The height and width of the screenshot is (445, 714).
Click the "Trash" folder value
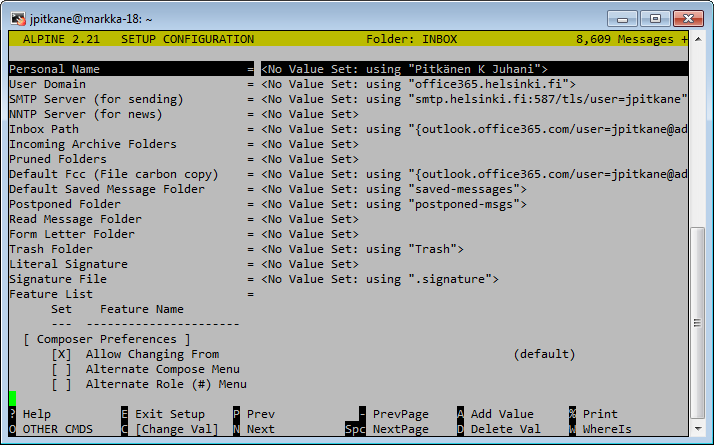(433, 249)
